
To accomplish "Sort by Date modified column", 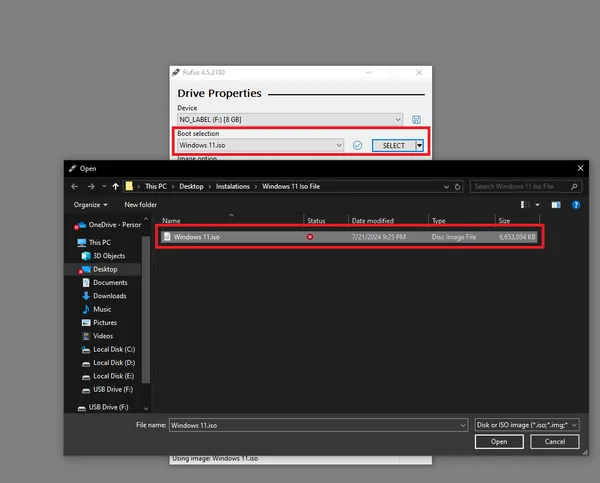I will pyautogui.click(x=388, y=220).
